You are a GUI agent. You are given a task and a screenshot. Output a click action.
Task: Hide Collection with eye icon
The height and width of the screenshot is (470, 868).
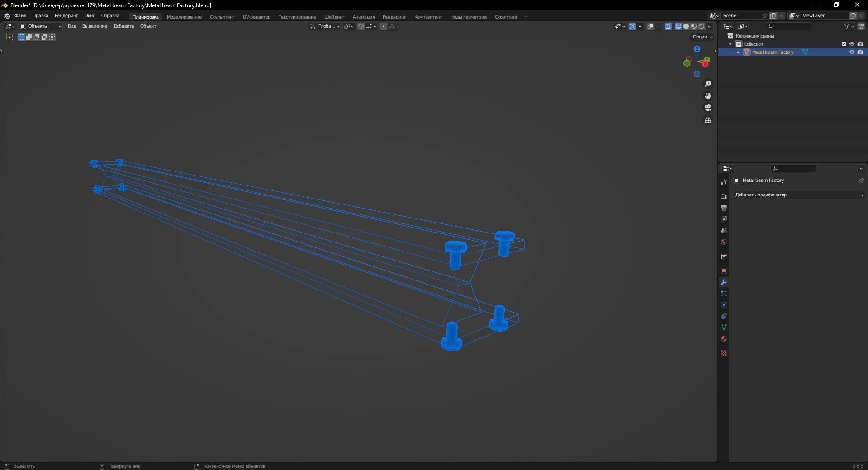click(x=852, y=44)
